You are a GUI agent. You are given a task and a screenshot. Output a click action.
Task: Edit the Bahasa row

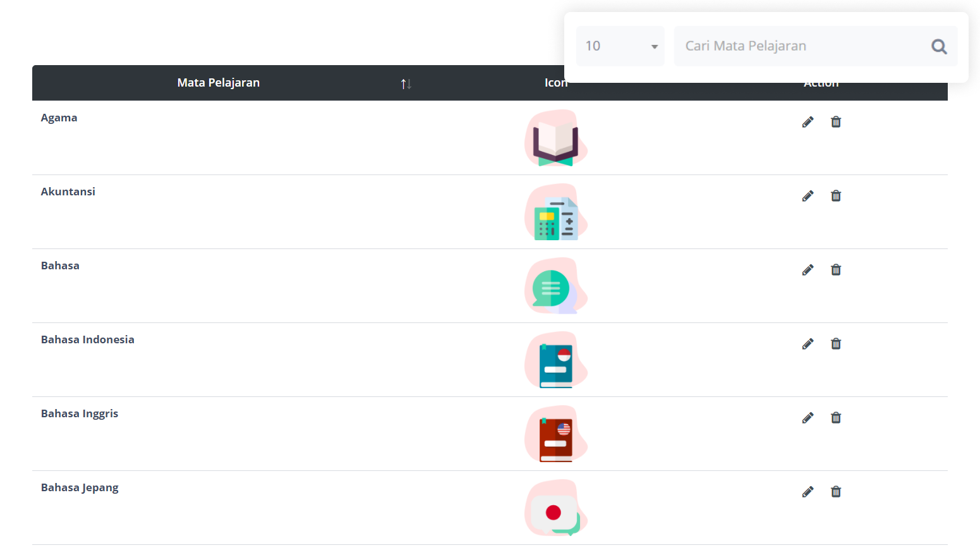[x=808, y=270]
